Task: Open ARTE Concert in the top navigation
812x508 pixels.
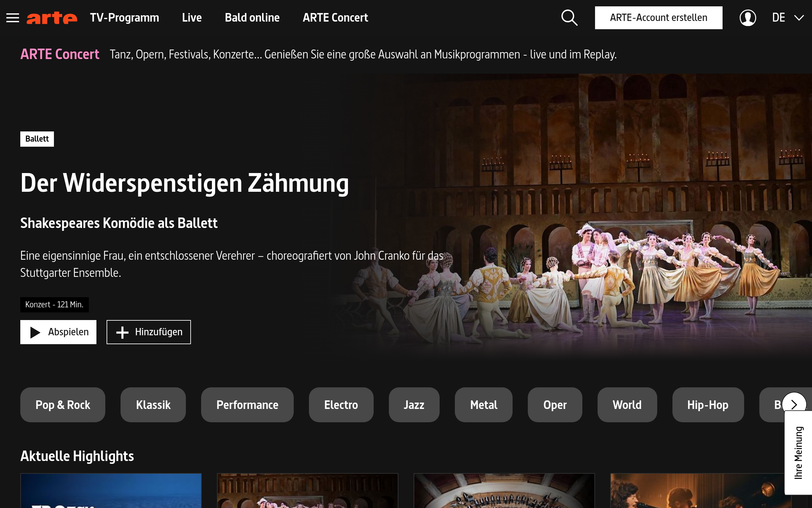Action: click(335, 17)
